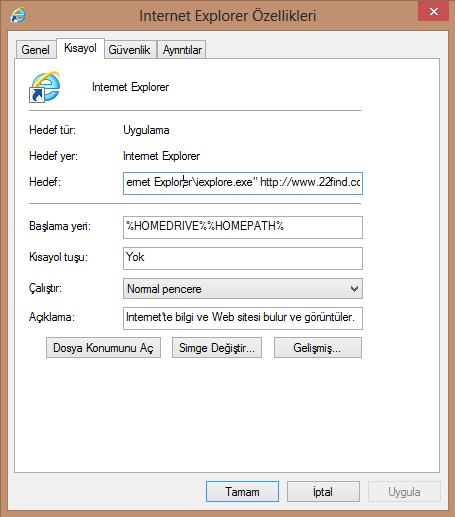Confirm with the Tamam button
Image resolution: width=455 pixels, height=517 pixels.
[242, 491]
